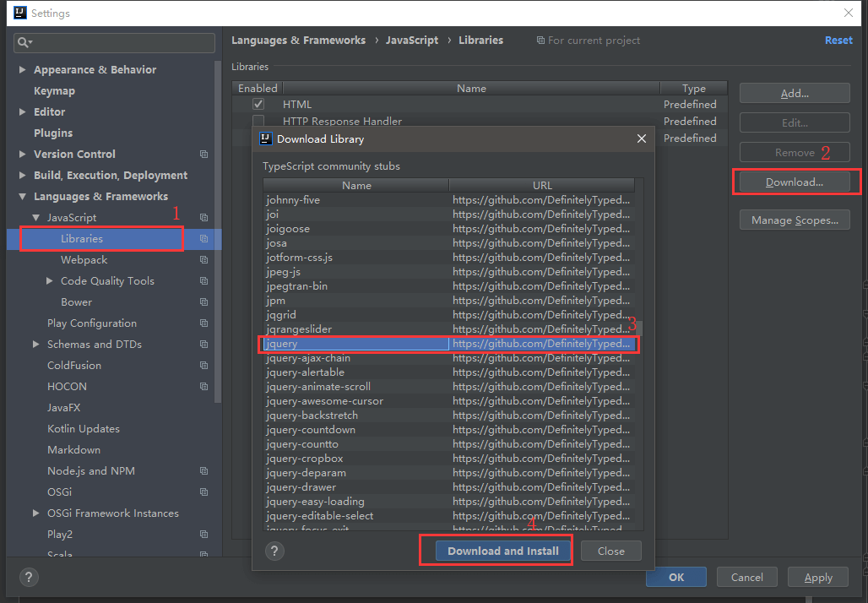
Task: Click the project-level icon beside OSGi
Action: 203,492
